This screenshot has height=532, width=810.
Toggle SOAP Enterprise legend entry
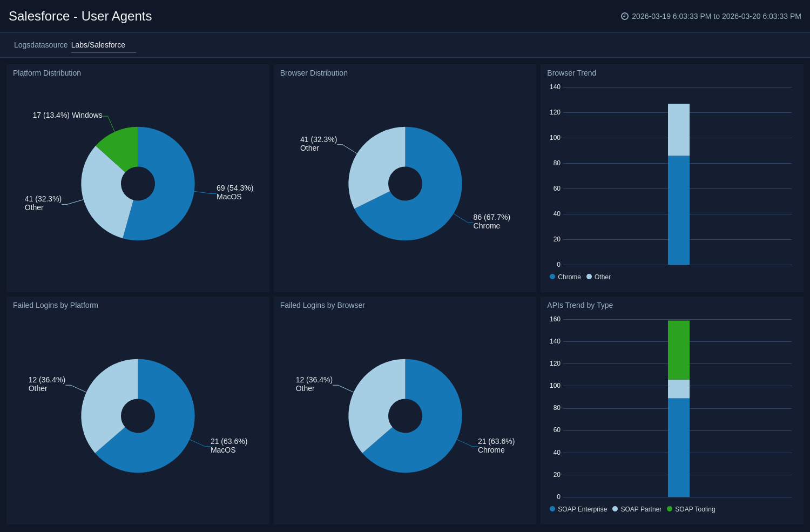(x=582, y=509)
